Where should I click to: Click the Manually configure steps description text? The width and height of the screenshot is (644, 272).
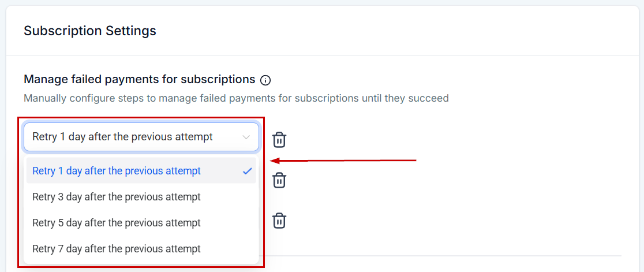[236, 98]
